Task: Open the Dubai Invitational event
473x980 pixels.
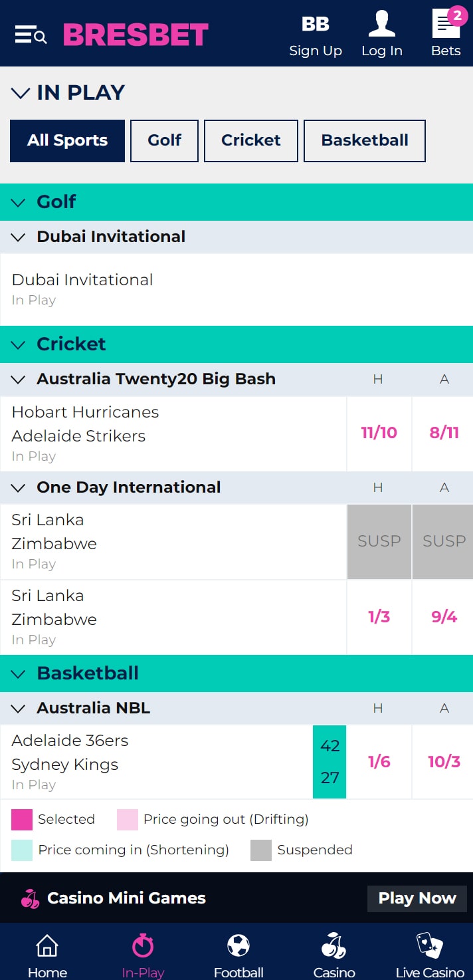Action: (x=236, y=289)
